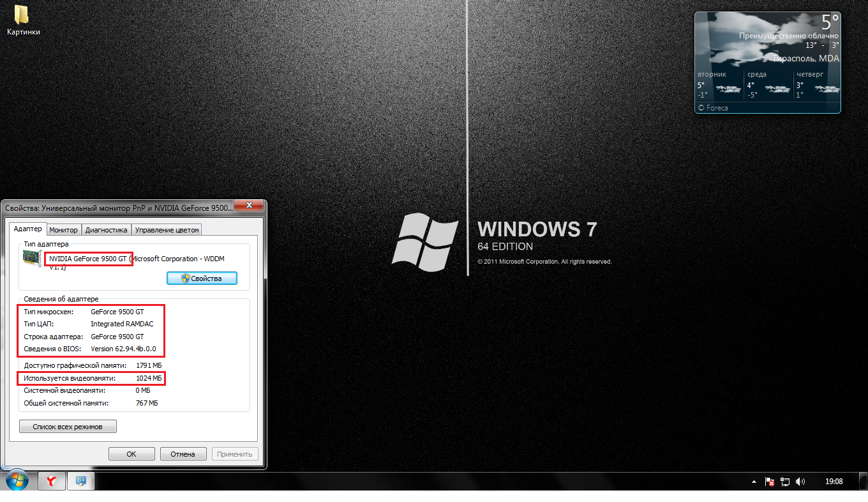Click the Integrated RAMDAC value
This screenshot has width=868, height=502.
click(122, 324)
